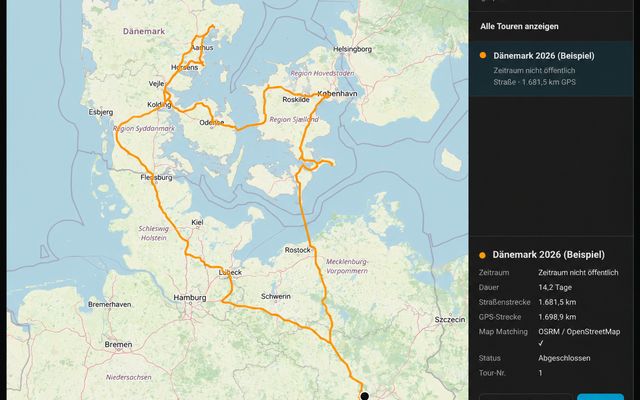
Task: Click the København label on the map
Action: point(337,93)
